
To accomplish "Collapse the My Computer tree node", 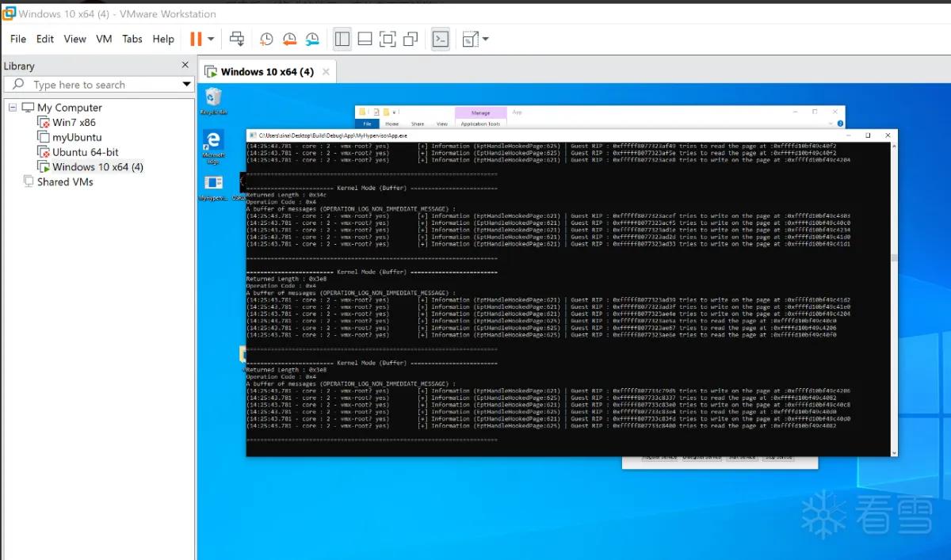I will 13,107.
